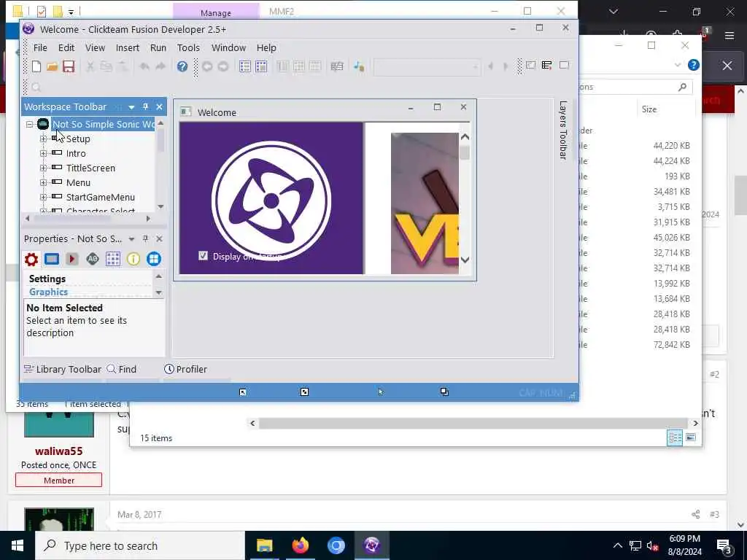Select the Runtime Options play icon
The height and width of the screenshot is (560, 747).
(x=72, y=259)
